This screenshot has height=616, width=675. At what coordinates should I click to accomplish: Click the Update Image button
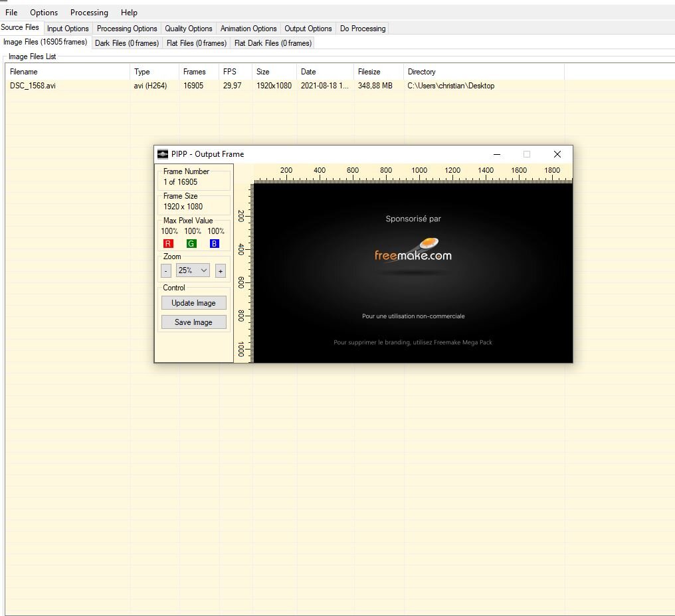click(x=194, y=302)
